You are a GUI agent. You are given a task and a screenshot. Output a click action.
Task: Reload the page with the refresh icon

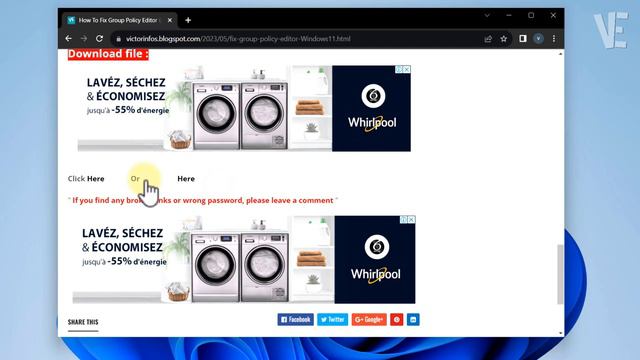pos(99,38)
